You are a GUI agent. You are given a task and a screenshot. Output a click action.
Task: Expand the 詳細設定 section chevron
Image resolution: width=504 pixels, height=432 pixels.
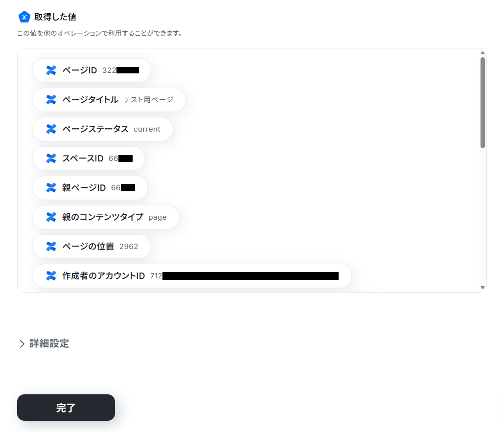[22, 344]
